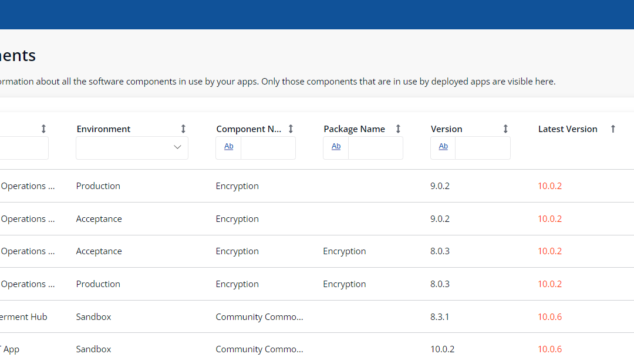Click the Version column header label
The image size is (634, 364).
446,129
